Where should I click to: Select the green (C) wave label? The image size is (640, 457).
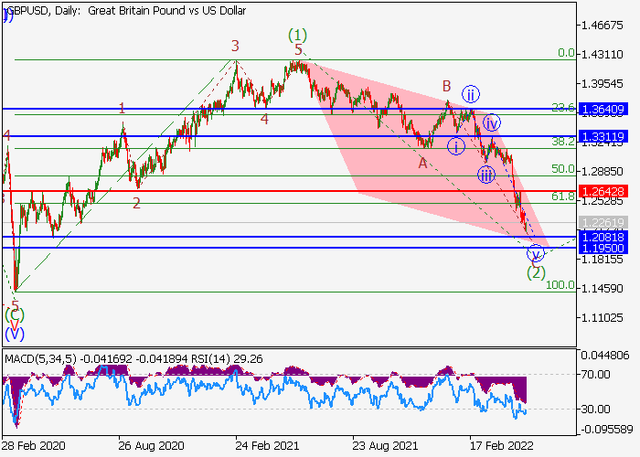(x=14, y=315)
